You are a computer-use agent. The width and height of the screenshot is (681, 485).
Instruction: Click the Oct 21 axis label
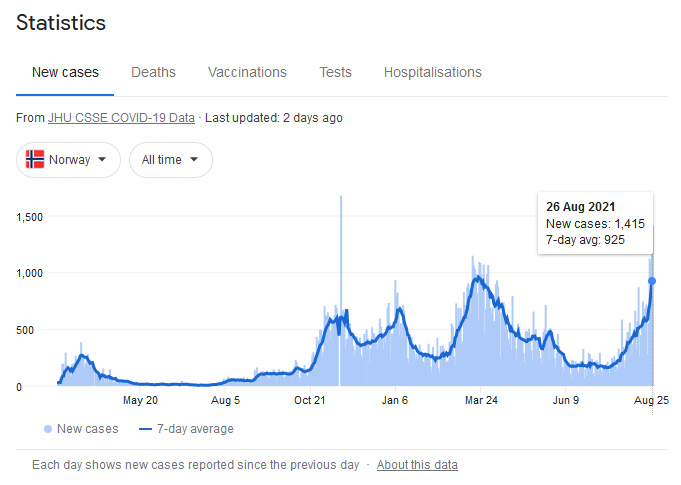311,400
